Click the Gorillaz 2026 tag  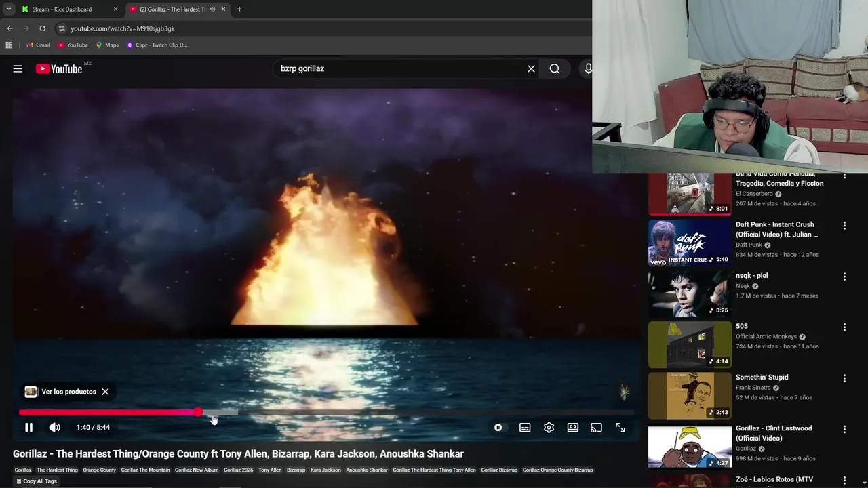pyautogui.click(x=238, y=470)
